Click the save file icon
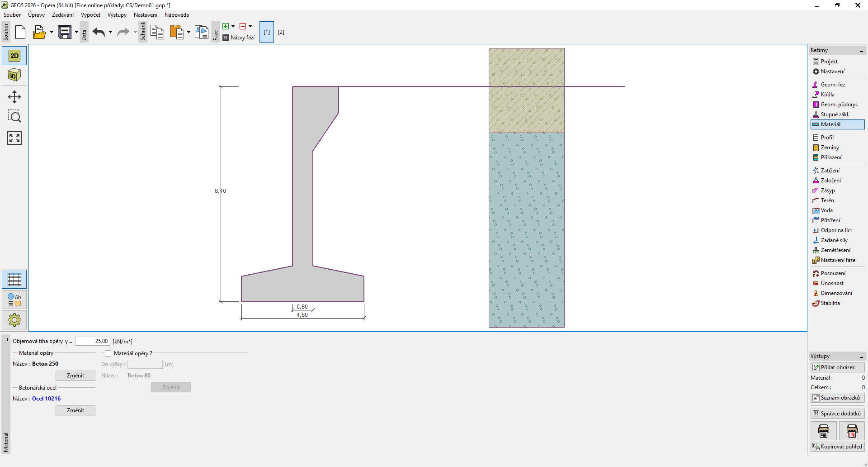 (x=65, y=32)
